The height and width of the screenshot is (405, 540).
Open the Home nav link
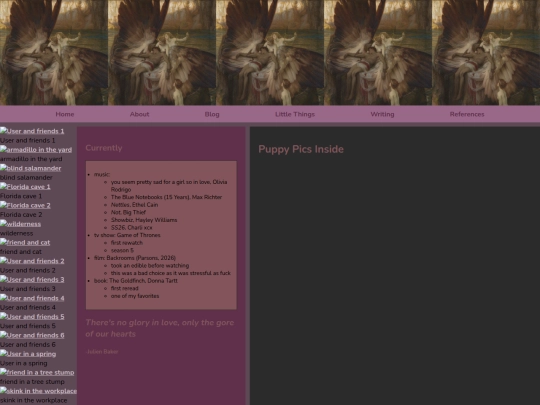[65, 114]
